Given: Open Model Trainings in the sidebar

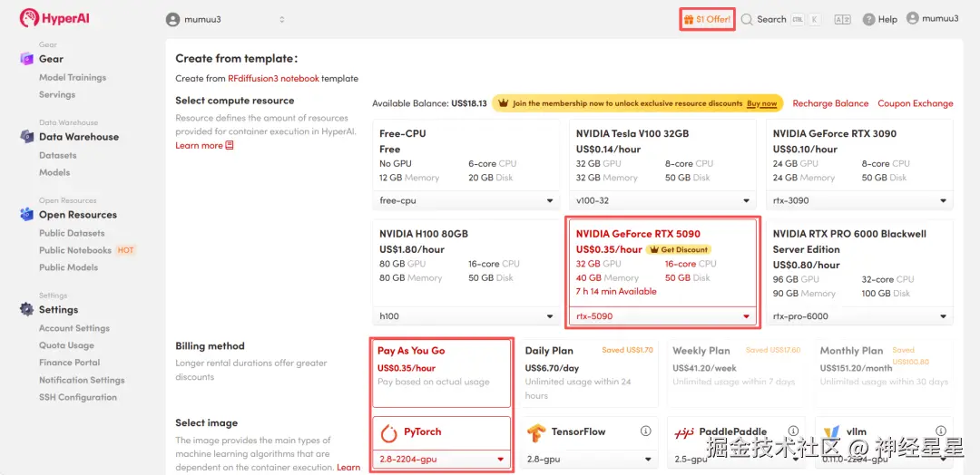Looking at the screenshot, I should (x=73, y=78).
